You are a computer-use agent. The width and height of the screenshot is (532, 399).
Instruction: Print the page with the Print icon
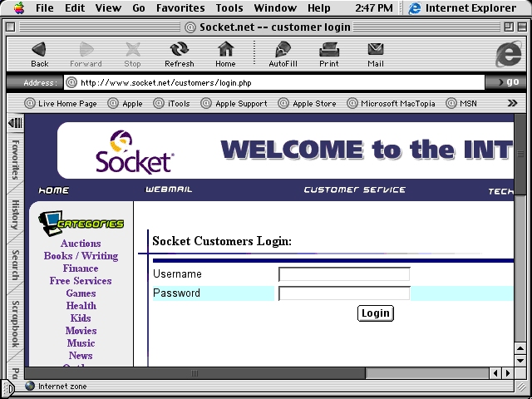coord(329,50)
